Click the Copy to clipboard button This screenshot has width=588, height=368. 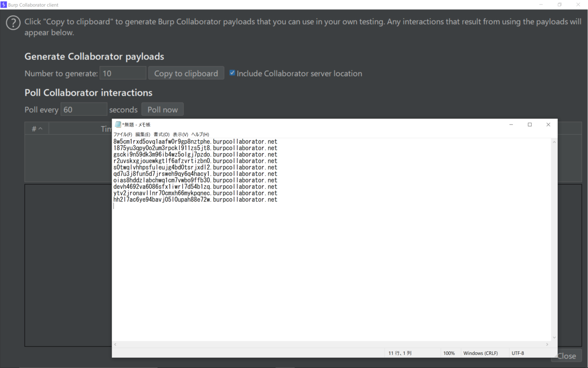point(186,73)
